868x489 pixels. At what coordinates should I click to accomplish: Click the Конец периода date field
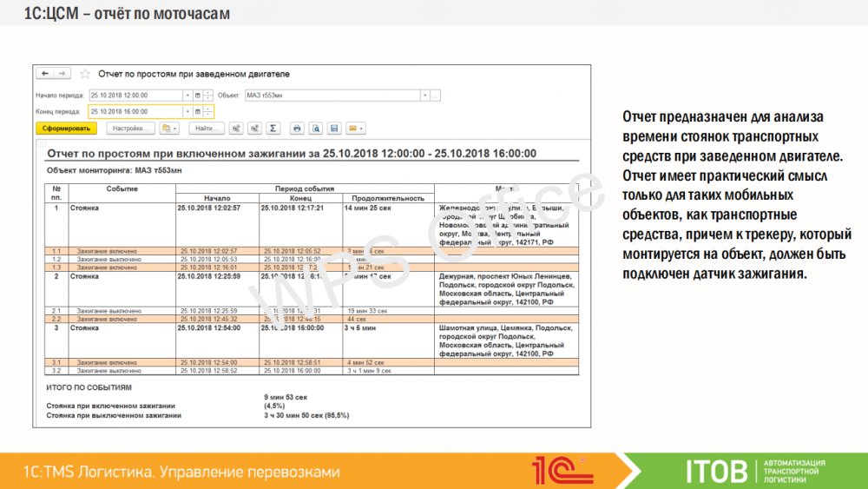(135, 112)
